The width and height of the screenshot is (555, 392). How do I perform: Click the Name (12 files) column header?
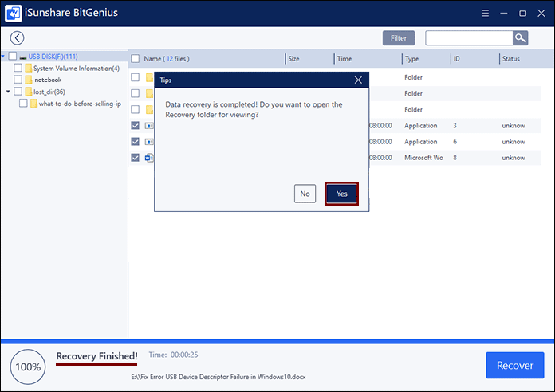tap(167, 59)
